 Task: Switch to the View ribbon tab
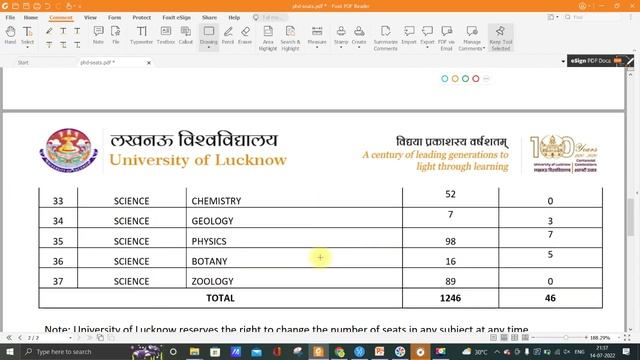(x=90, y=18)
